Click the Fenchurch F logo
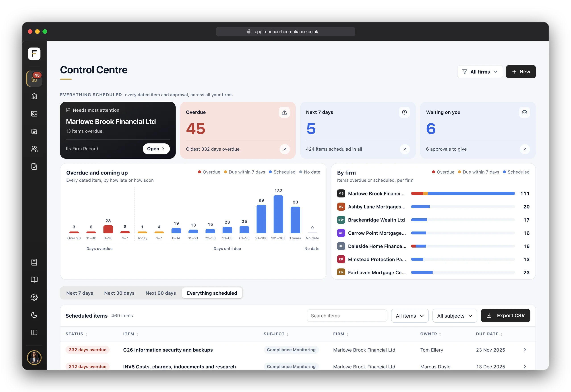This screenshot has width=571, height=392. click(34, 53)
